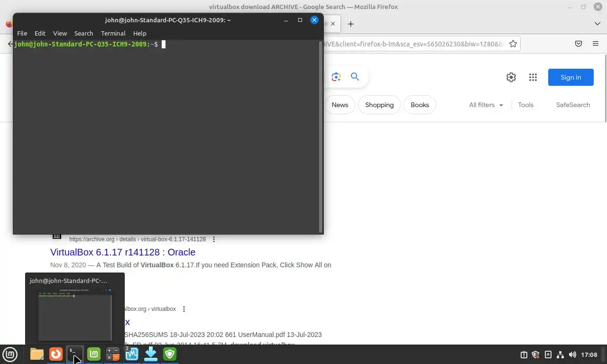Image resolution: width=607 pixels, height=364 pixels.
Task: Click the sound volume tray icon
Action: (572, 355)
